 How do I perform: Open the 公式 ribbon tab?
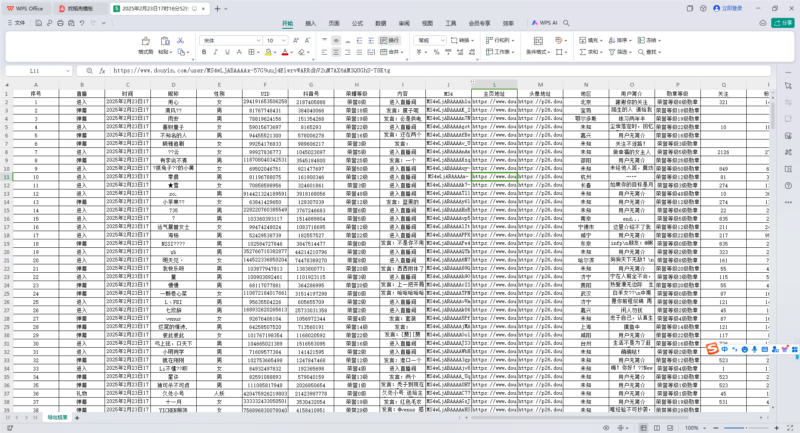click(357, 21)
